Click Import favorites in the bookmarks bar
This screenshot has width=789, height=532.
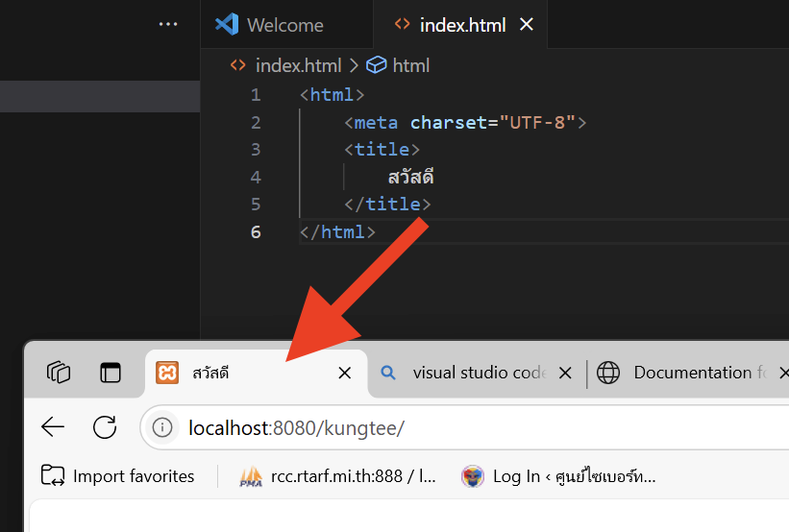tap(118, 476)
